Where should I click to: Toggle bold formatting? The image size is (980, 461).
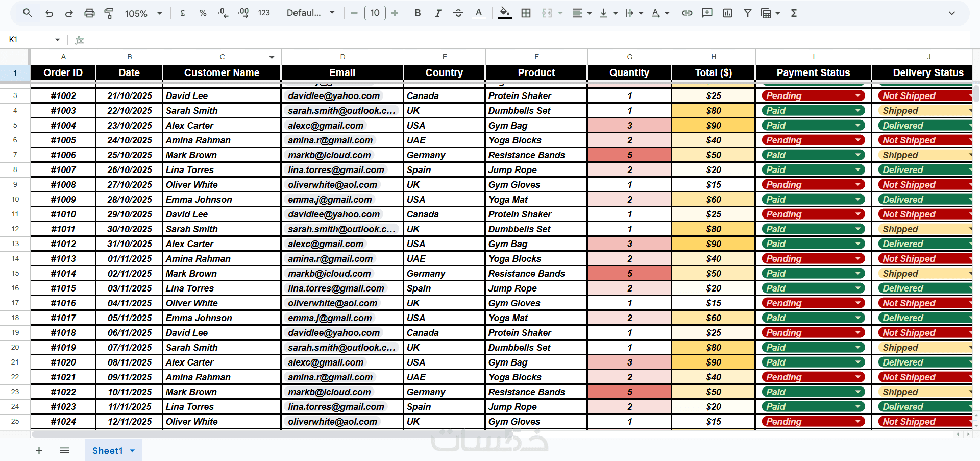click(x=418, y=13)
